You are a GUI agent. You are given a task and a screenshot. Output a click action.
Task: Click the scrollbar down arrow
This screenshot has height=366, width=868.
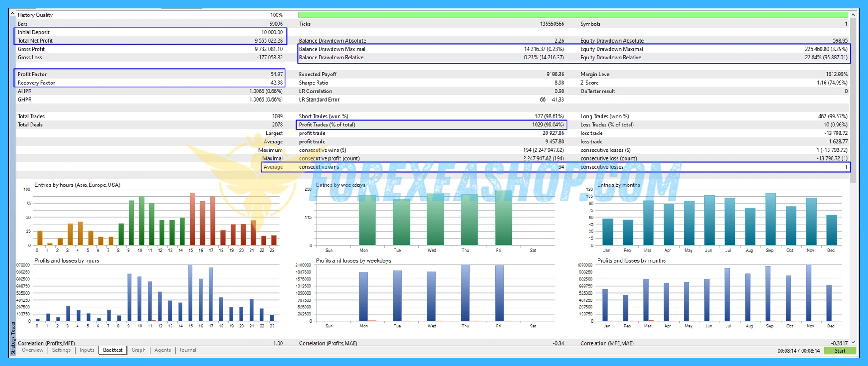(853, 342)
